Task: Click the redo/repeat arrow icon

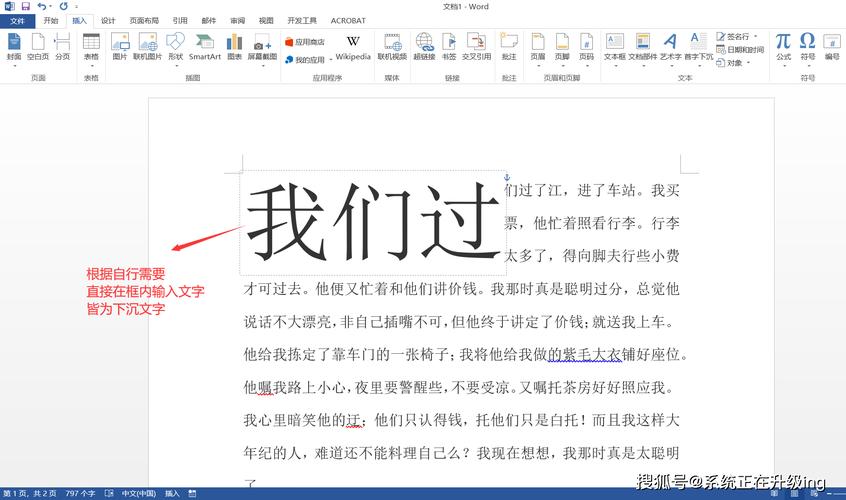Action: tap(64, 6)
